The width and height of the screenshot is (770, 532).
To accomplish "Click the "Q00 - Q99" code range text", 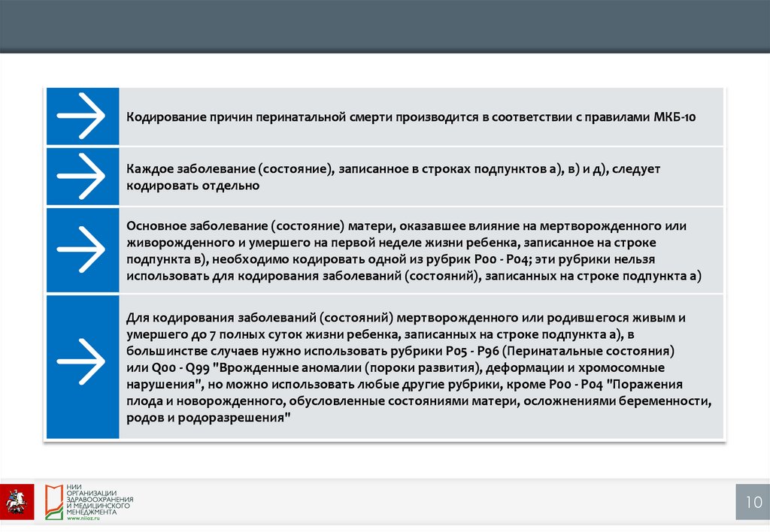I will tap(173, 368).
